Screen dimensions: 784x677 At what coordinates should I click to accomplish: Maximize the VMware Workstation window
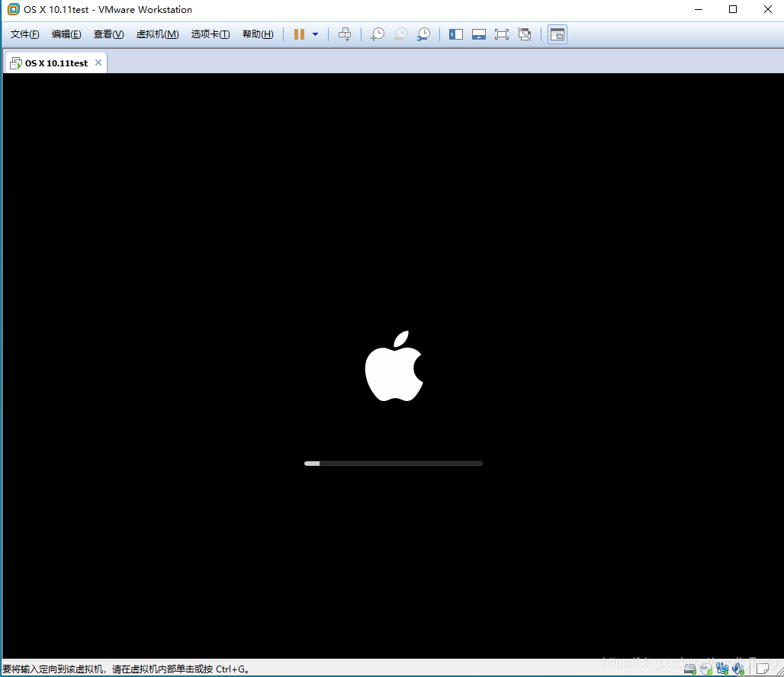(x=733, y=9)
